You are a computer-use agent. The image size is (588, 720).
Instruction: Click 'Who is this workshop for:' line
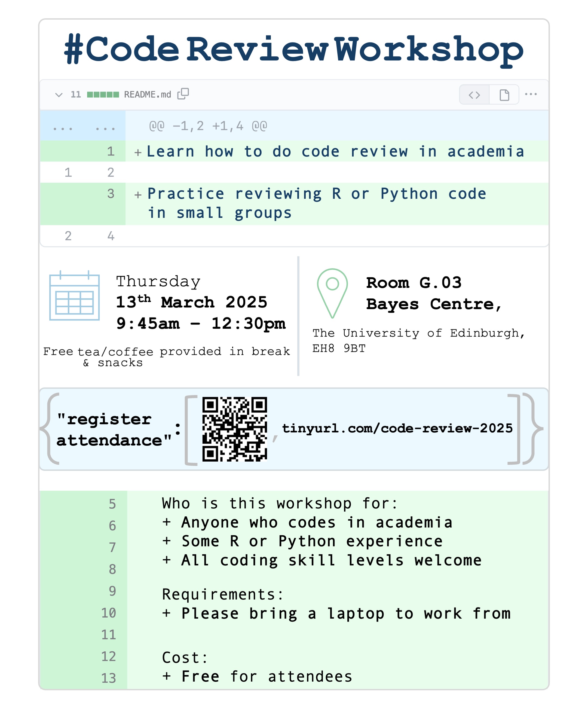coord(280,504)
